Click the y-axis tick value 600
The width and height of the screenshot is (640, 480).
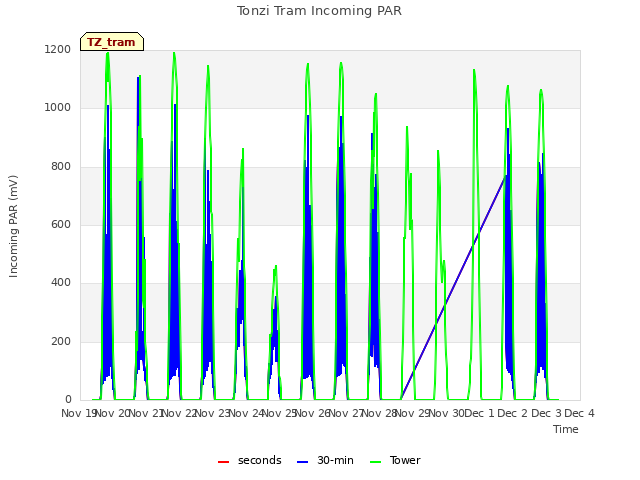61,224
